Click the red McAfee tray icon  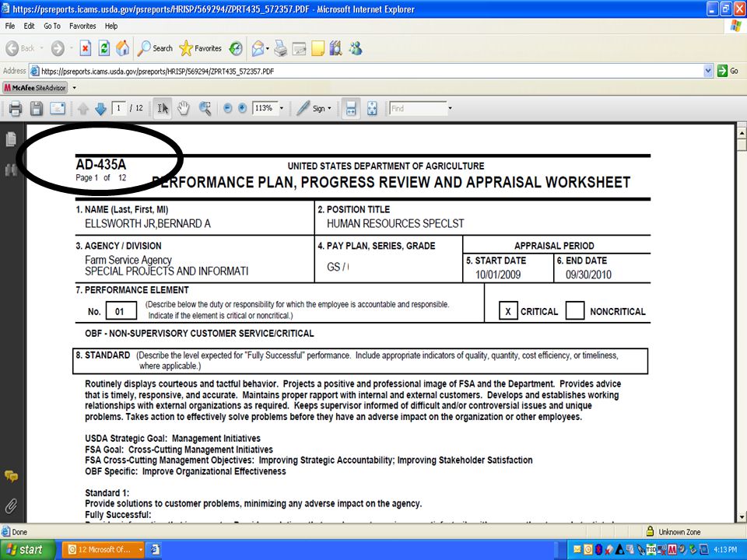click(672, 550)
